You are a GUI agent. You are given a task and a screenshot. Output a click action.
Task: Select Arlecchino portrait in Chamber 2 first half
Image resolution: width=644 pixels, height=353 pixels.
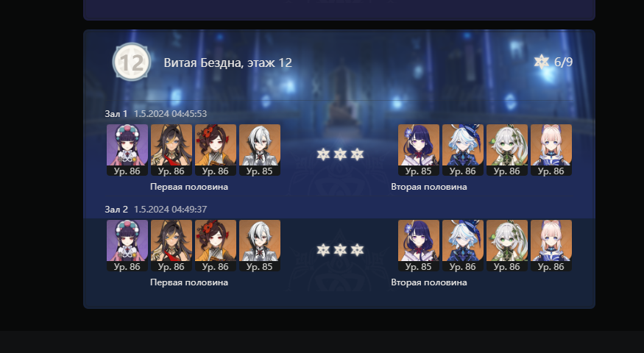pos(260,246)
